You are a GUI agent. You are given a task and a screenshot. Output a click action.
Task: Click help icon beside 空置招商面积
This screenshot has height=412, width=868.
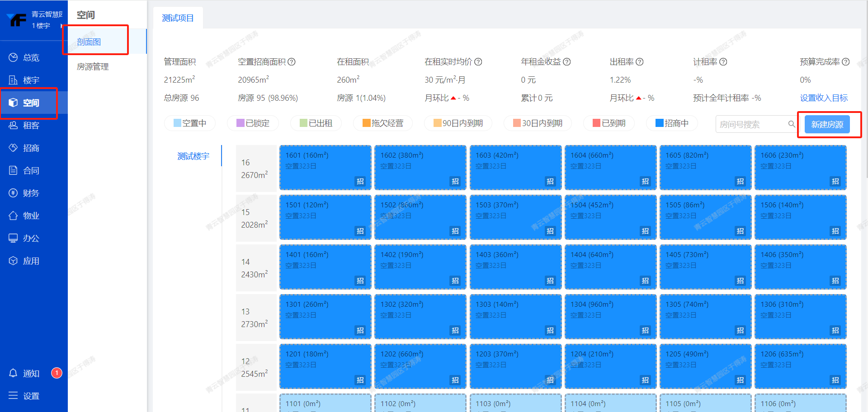(292, 62)
